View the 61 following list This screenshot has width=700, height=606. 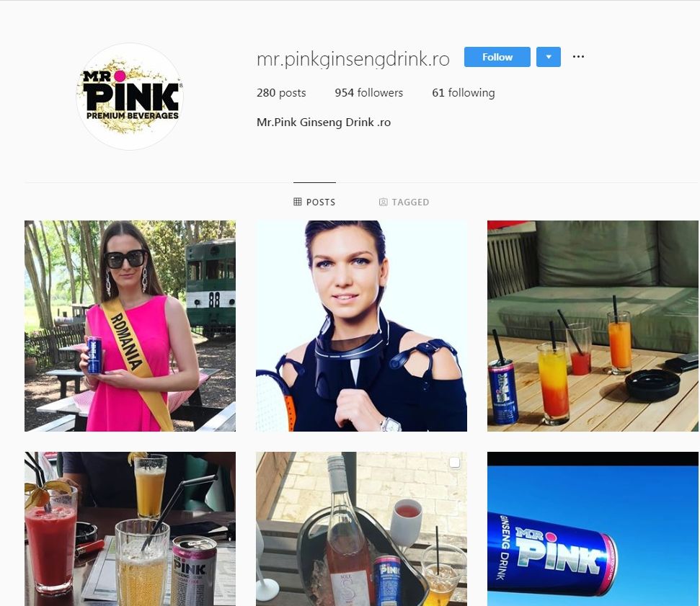coord(464,93)
